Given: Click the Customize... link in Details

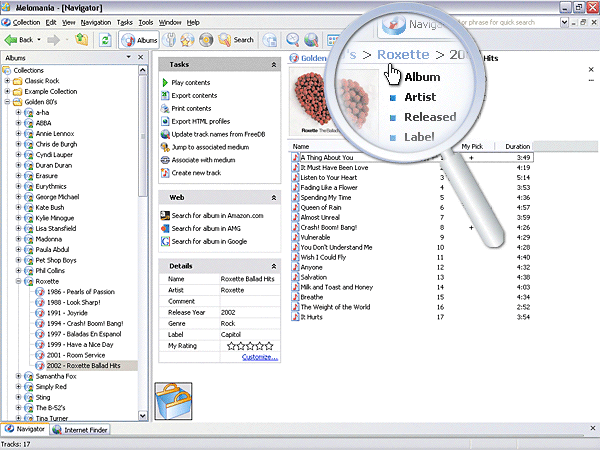Looking at the screenshot, I should [x=259, y=356].
